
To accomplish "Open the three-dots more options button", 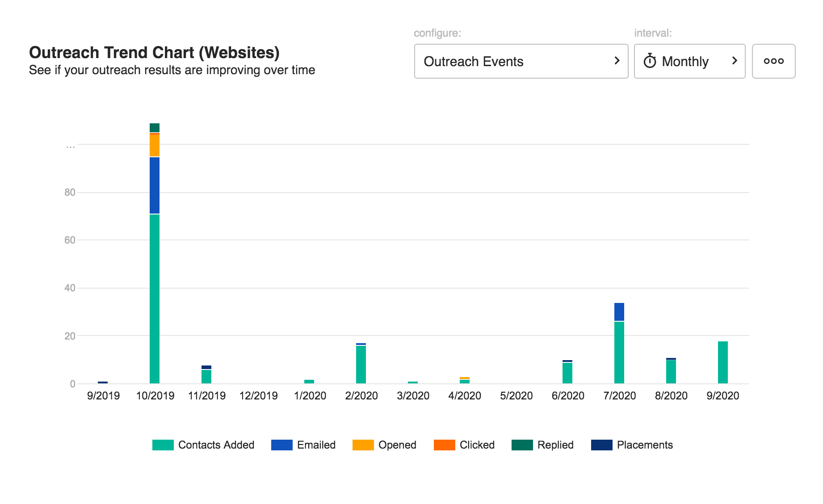I will tap(773, 61).
